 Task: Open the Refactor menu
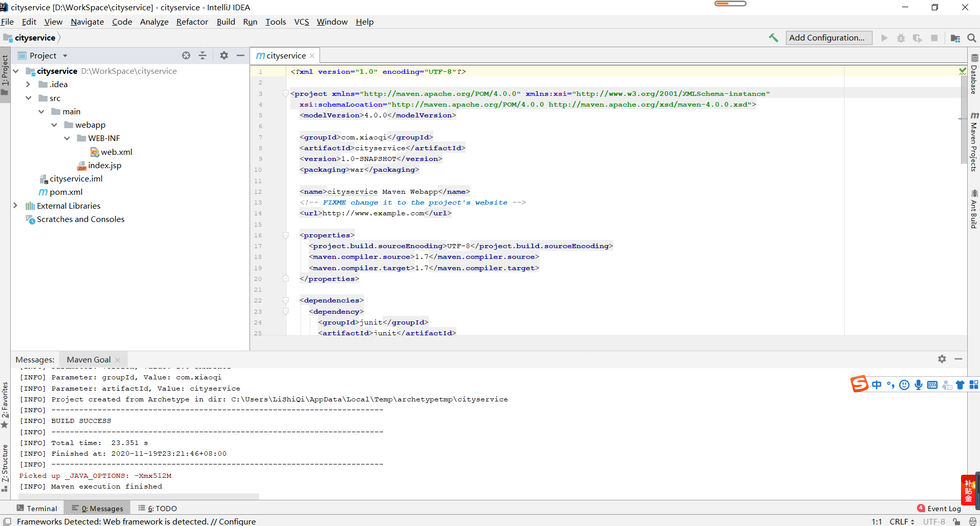pyautogui.click(x=192, y=22)
